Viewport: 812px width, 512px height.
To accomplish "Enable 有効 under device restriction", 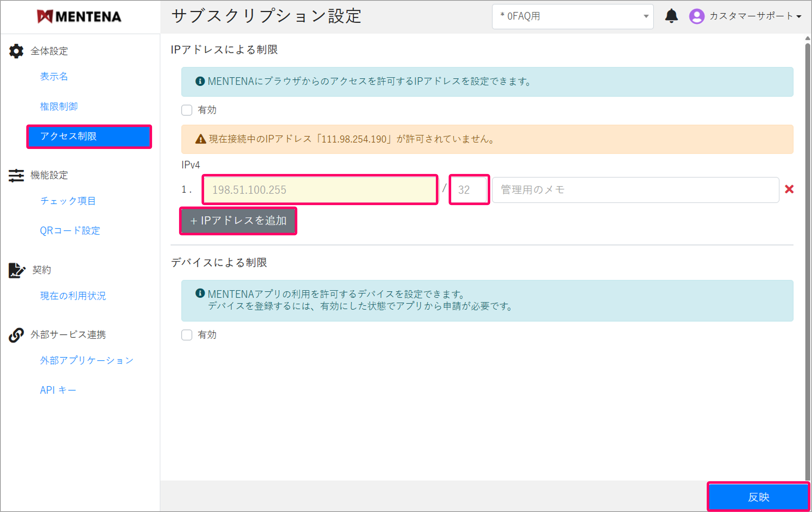I will coord(186,335).
